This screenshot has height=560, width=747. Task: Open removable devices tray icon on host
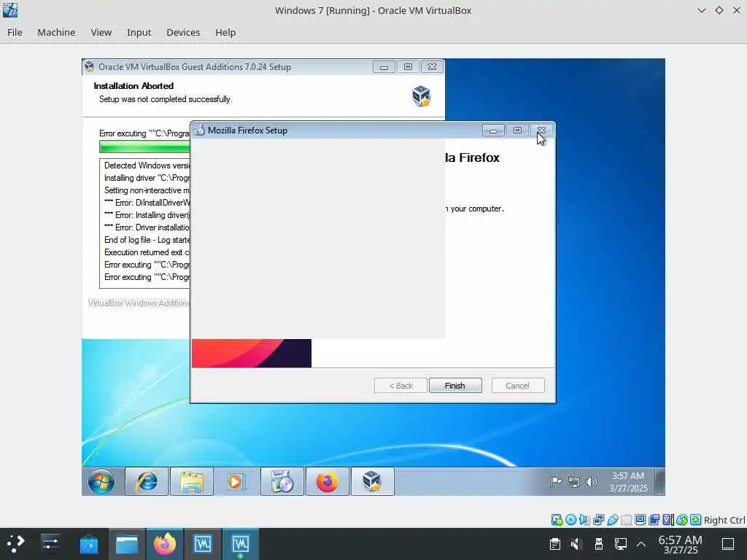pos(599,544)
